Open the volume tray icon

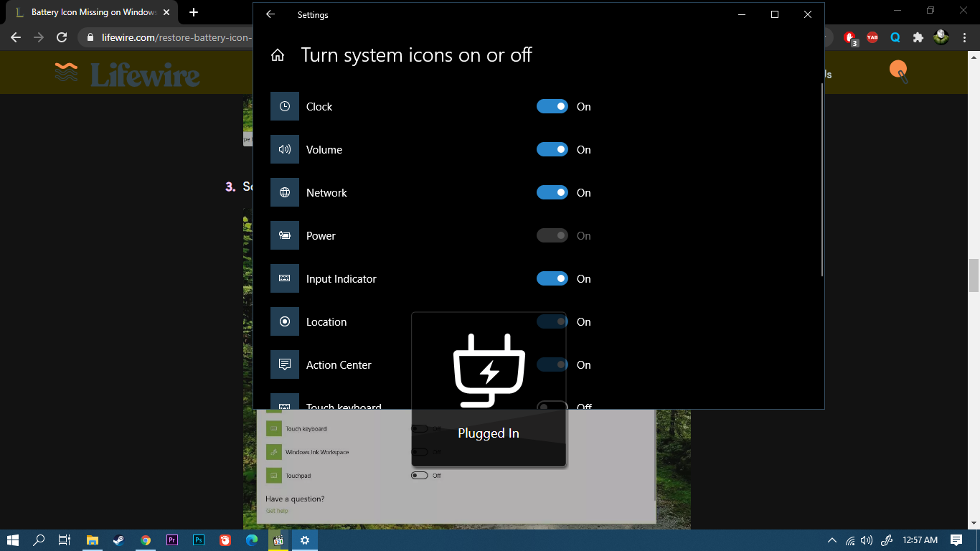coord(866,540)
